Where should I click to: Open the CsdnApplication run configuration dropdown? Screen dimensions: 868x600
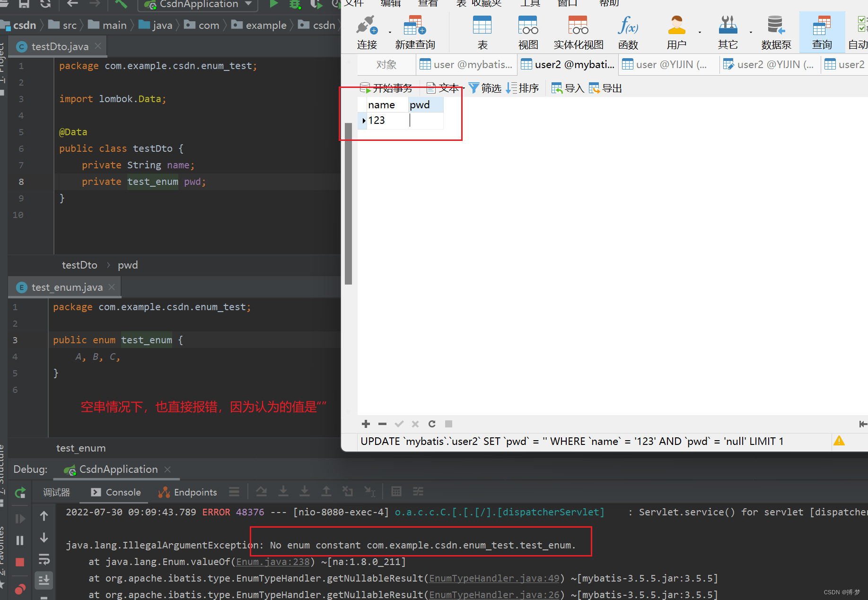[x=198, y=5]
